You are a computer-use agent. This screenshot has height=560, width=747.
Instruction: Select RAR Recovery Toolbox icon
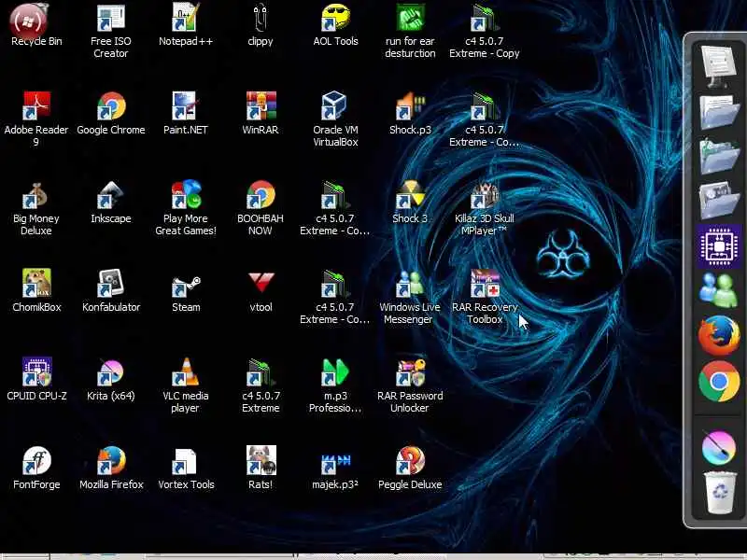click(x=485, y=284)
